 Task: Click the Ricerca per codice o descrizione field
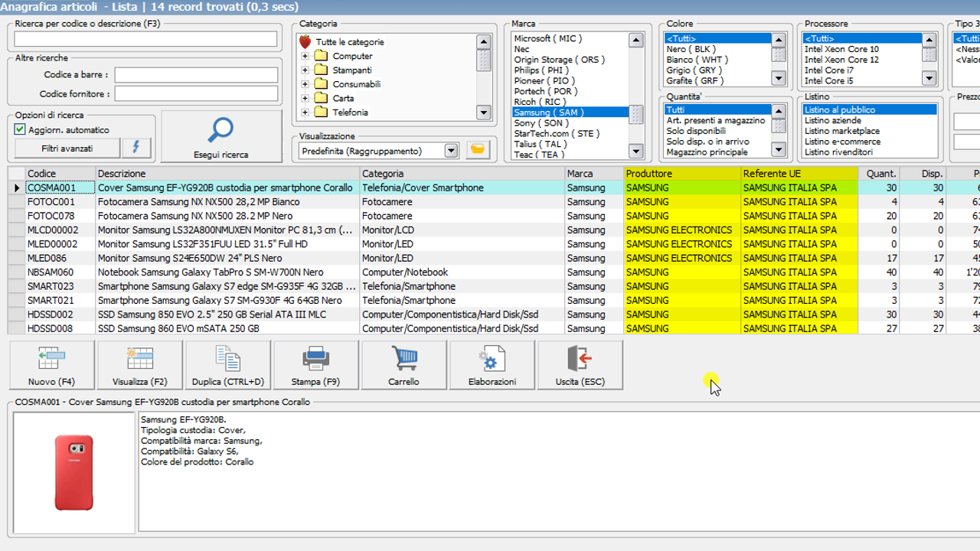pyautogui.click(x=145, y=39)
